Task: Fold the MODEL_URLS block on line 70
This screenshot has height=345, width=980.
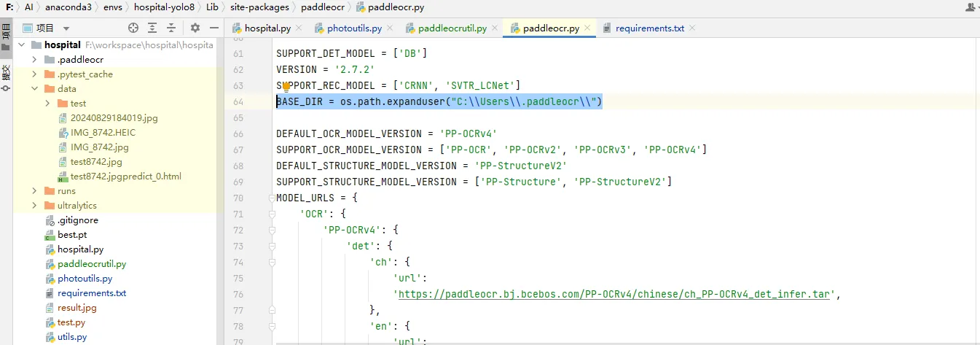Action: (x=271, y=198)
